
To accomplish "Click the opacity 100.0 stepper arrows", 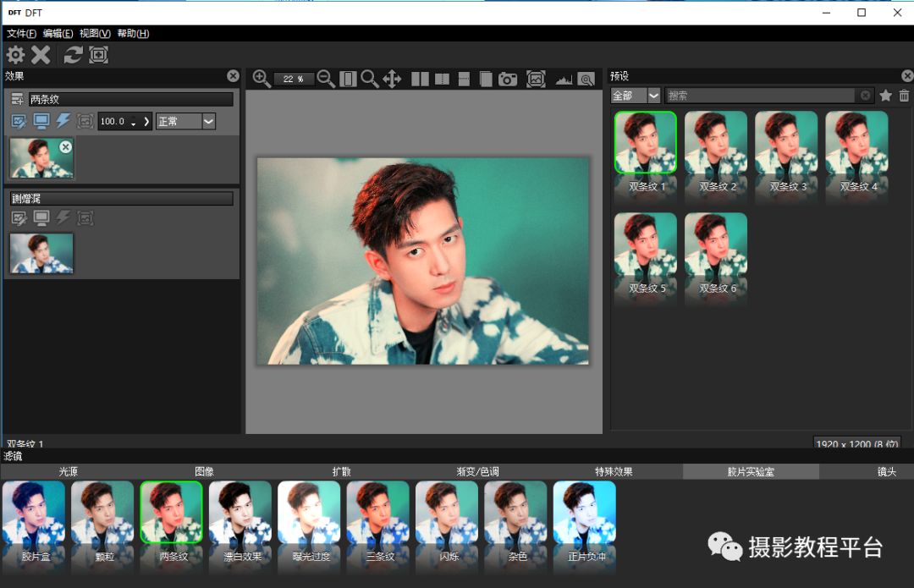I will pyautogui.click(x=134, y=121).
